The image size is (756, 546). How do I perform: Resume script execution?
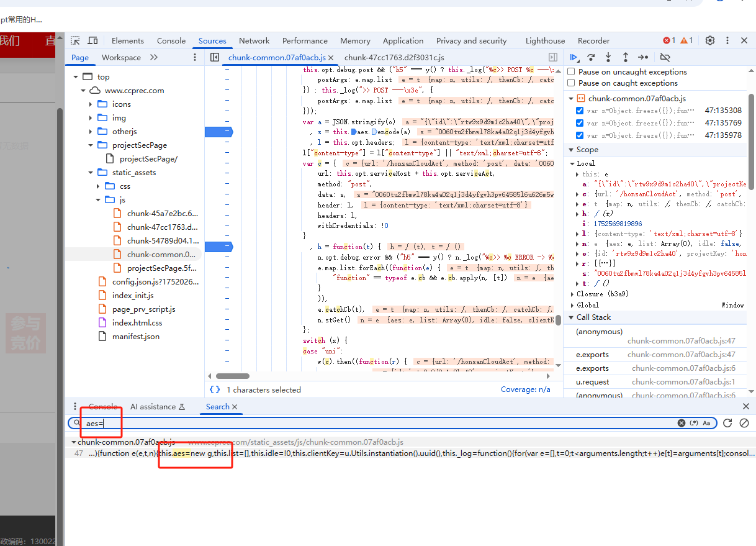pyautogui.click(x=574, y=57)
